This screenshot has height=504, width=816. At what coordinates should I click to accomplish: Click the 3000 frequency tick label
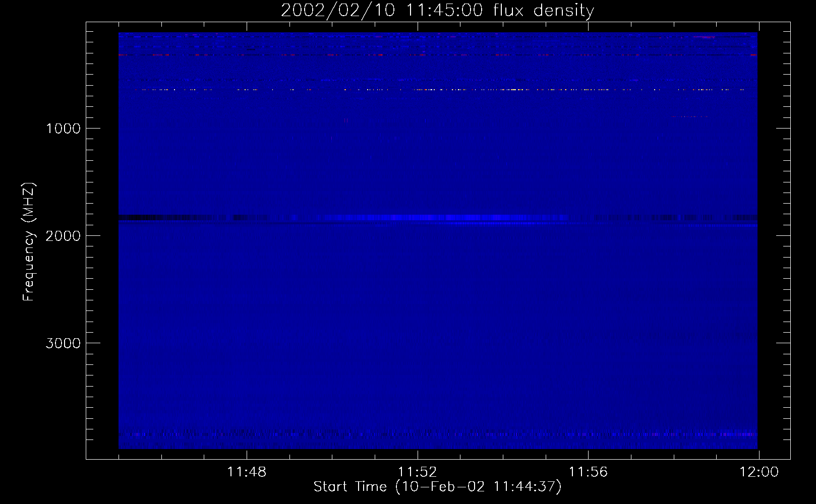(x=63, y=343)
